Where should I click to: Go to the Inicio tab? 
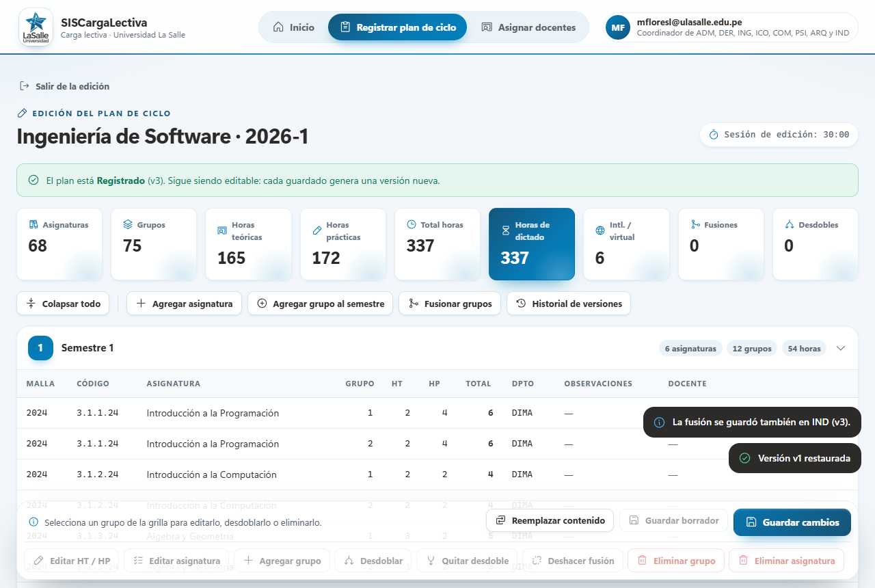pyautogui.click(x=294, y=27)
